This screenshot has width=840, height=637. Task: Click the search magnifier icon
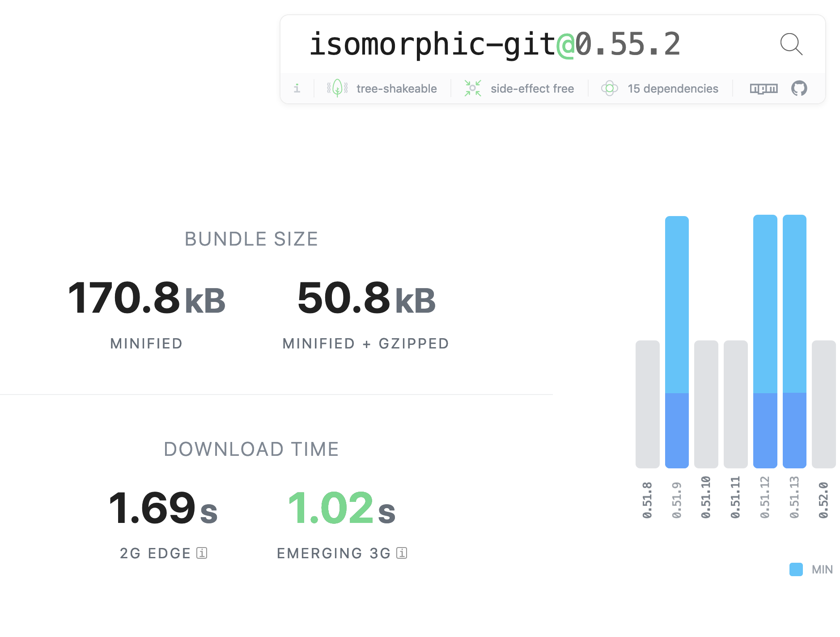click(791, 44)
